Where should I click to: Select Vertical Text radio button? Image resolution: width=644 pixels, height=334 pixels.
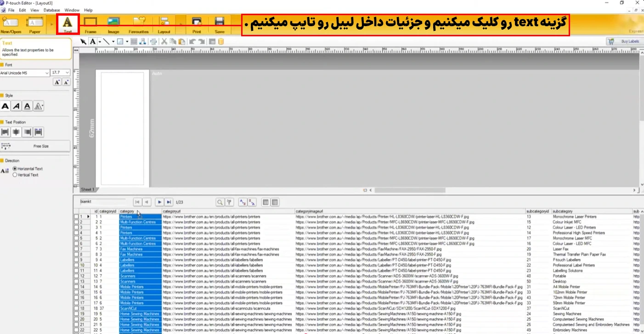pyautogui.click(x=15, y=175)
